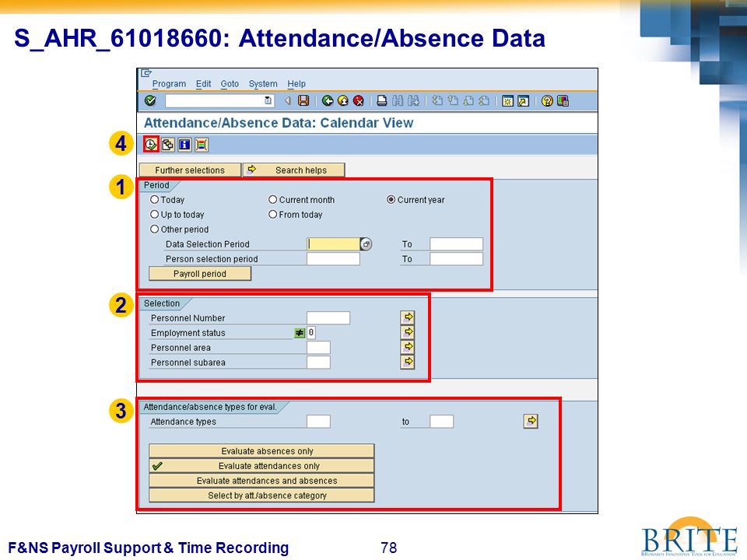Click the Generate Shortcut icon

point(523,101)
